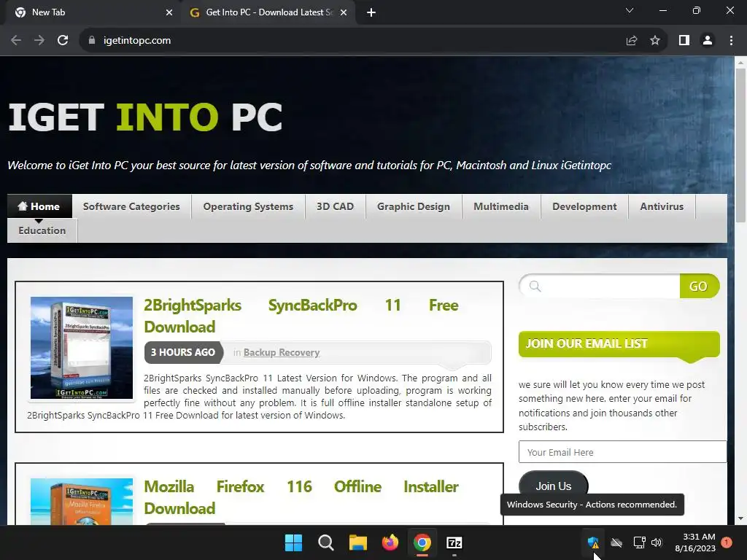The height and width of the screenshot is (560, 747).
Task: Open Mozilla Firefox 116 Offline Installer article
Action: (x=301, y=497)
